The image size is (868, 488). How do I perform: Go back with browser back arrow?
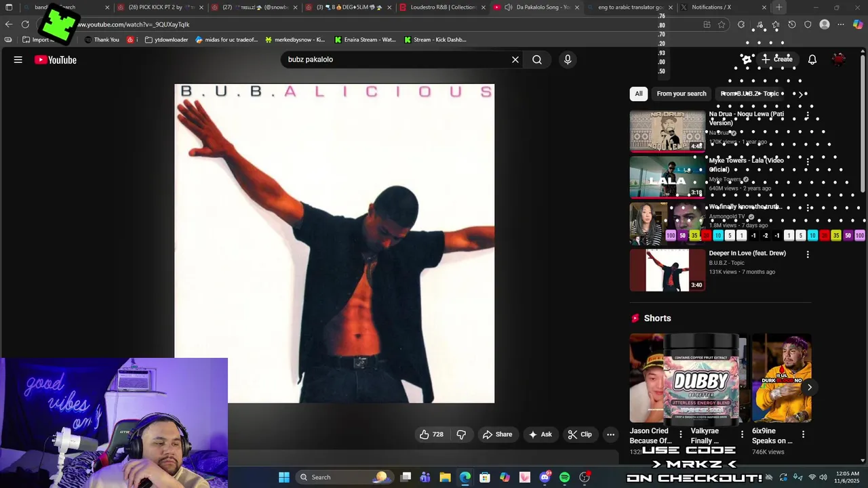[x=8, y=24]
